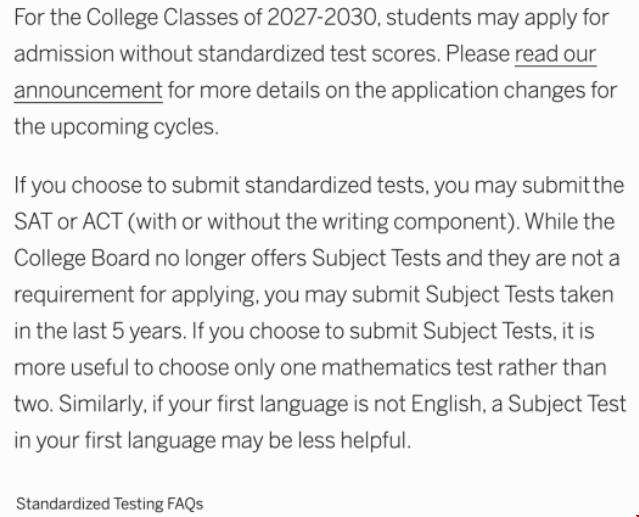
Task: Follow the underlined 'announcement' link
Action: [x=88, y=90]
